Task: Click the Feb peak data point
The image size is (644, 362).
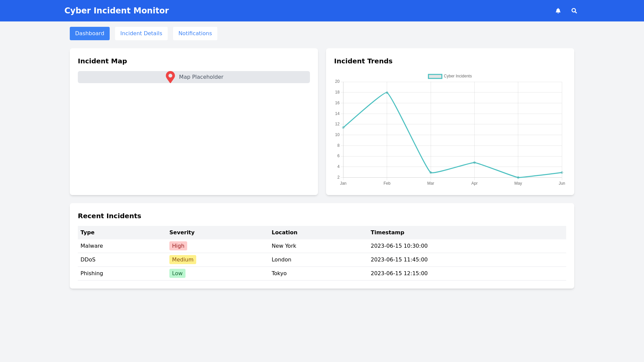Action: pyautogui.click(x=387, y=93)
